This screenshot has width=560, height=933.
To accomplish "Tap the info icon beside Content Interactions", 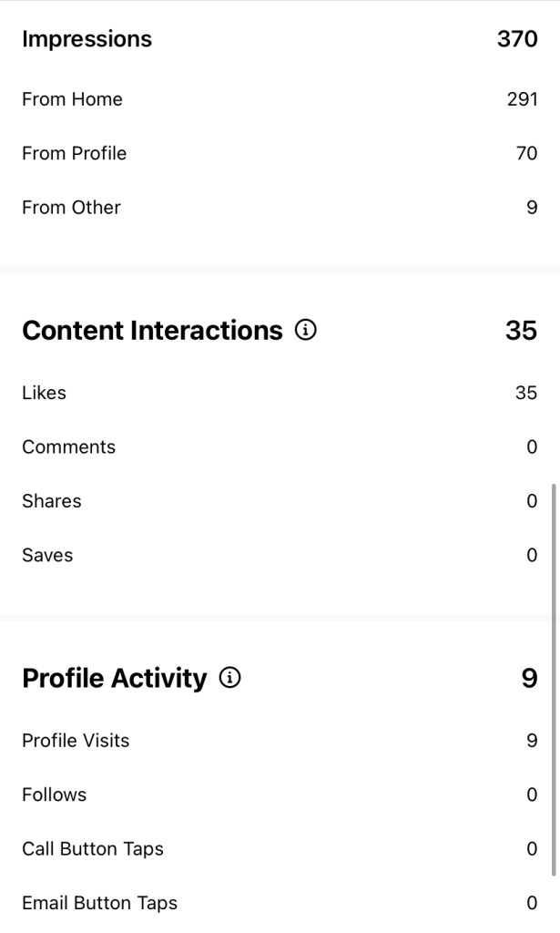I will pos(306,331).
